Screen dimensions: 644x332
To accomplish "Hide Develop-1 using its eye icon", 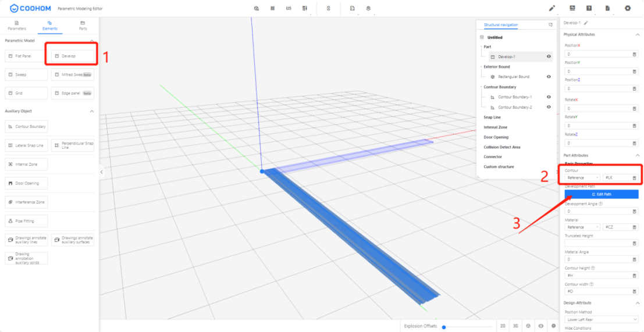I will (549, 56).
